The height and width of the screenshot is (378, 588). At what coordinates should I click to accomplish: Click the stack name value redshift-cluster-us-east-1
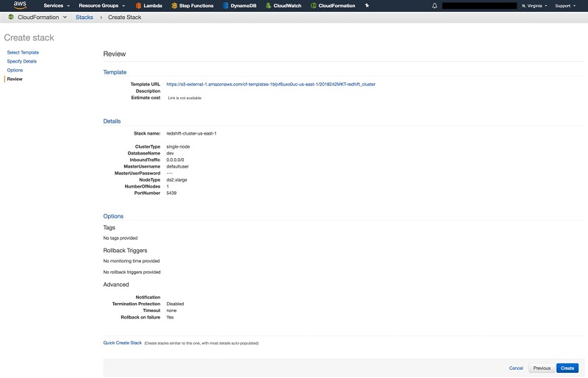click(x=191, y=134)
